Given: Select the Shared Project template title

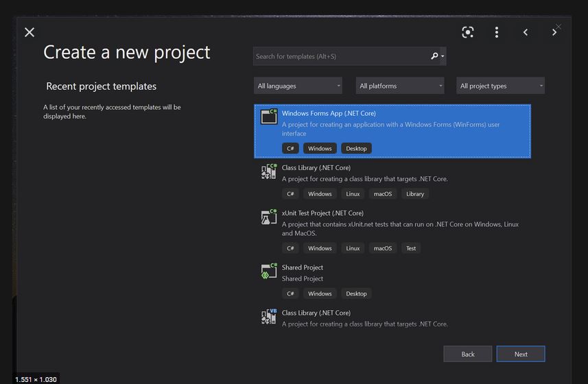Looking at the screenshot, I should [x=303, y=267].
